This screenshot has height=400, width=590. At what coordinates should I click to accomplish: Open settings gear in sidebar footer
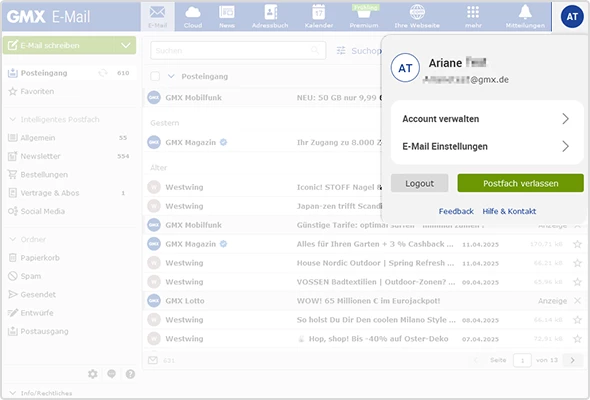[x=93, y=374]
